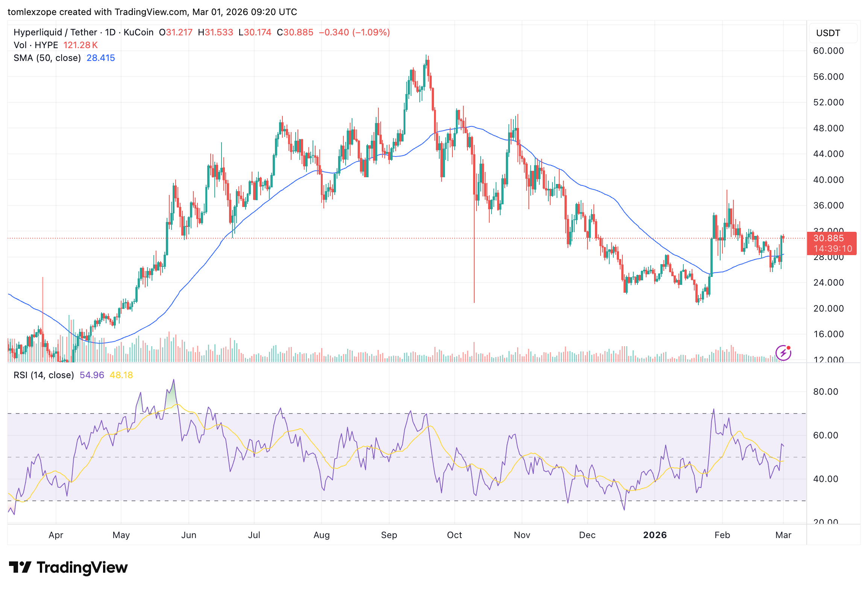
Task: Click the USDT currency label
Action: click(x=828, y=33)
